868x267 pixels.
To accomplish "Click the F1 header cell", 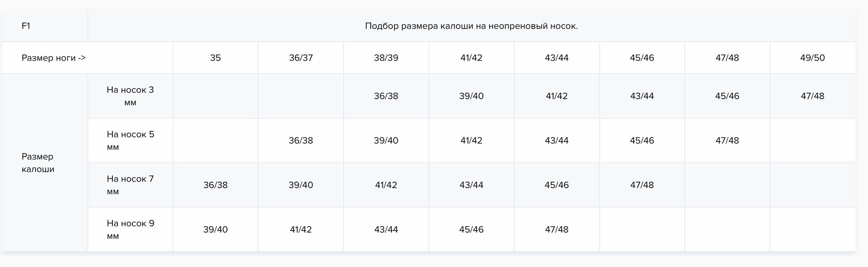I will pos(26,26).
